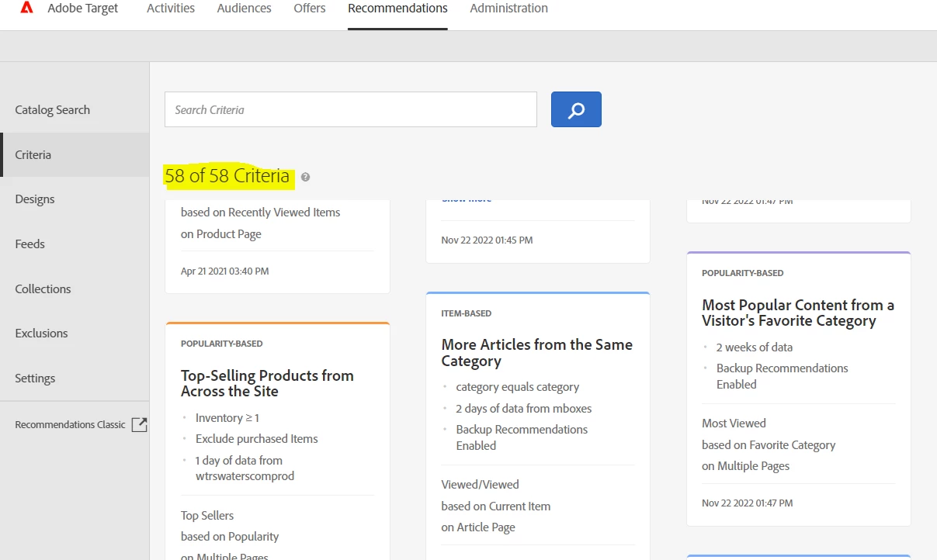Open Top-Selling Products from Across the Site card

tap(267, 383)
